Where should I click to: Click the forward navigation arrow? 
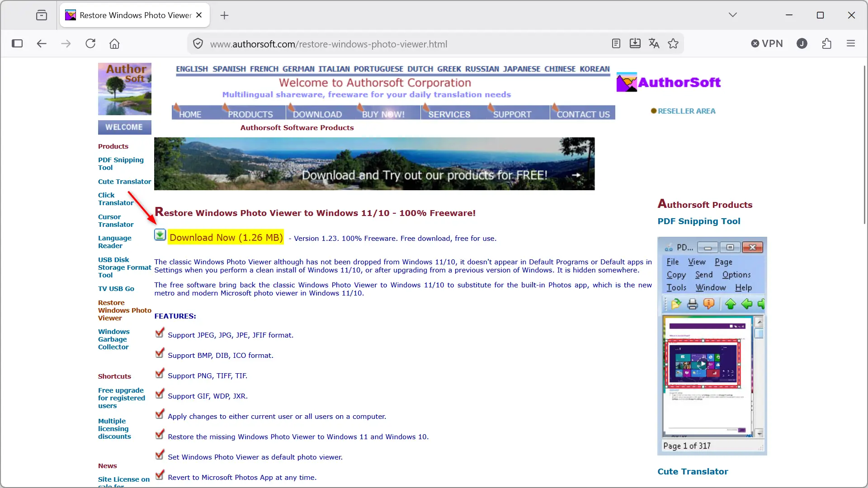pyautogui.click(x=66, y=44)
